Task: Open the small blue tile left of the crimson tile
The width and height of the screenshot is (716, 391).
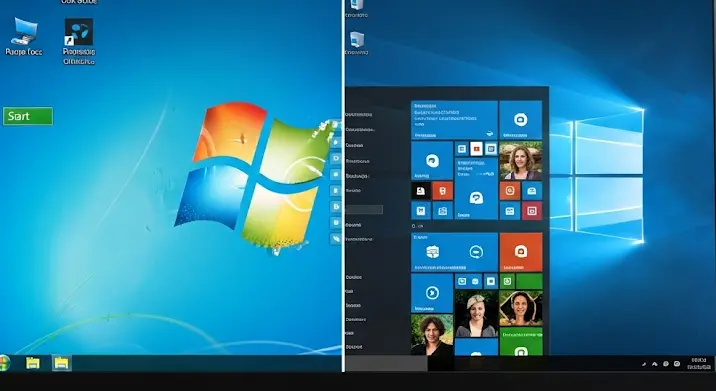Action: click(x=510, y=211)
